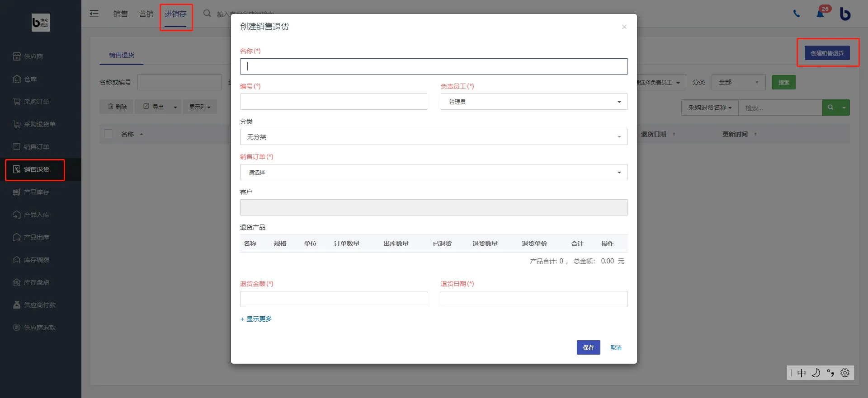The width and height of the screenshot is (868, 398).
Task: Select the 销售退货 tab
Action: (122, 55)
